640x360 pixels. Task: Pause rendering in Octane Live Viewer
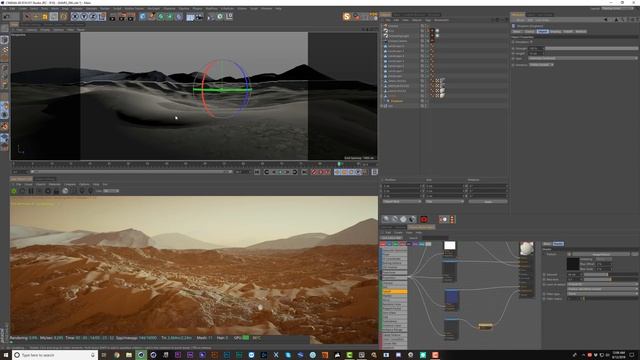31,191
